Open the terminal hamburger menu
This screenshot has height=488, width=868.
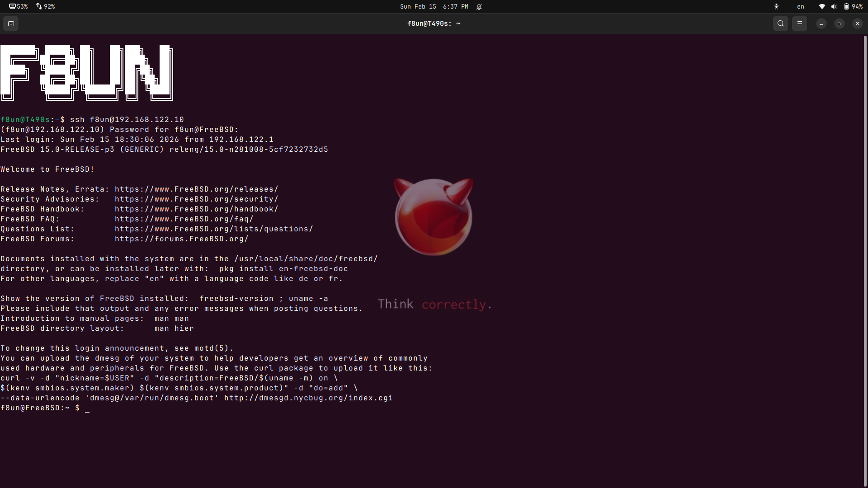coord(799,23)
